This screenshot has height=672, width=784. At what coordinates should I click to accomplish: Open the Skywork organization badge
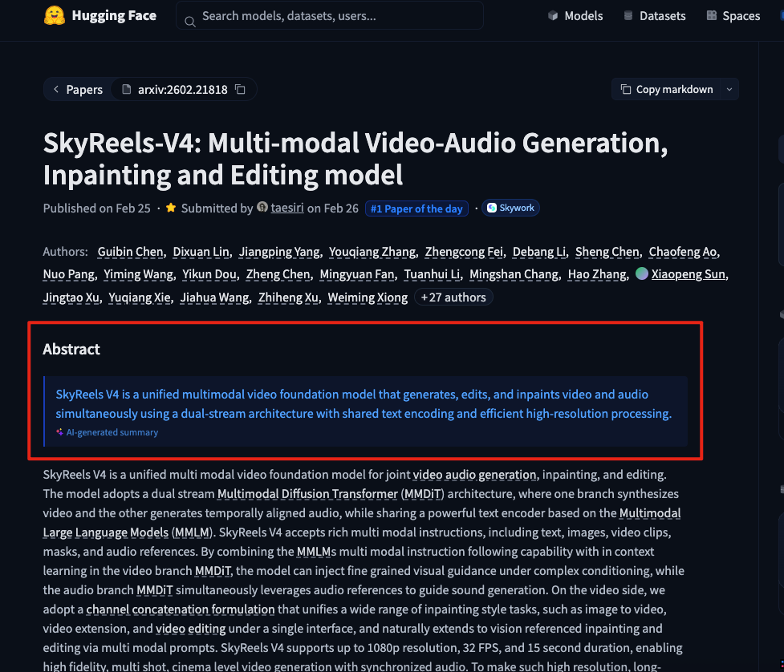click(x=510, y=208)
